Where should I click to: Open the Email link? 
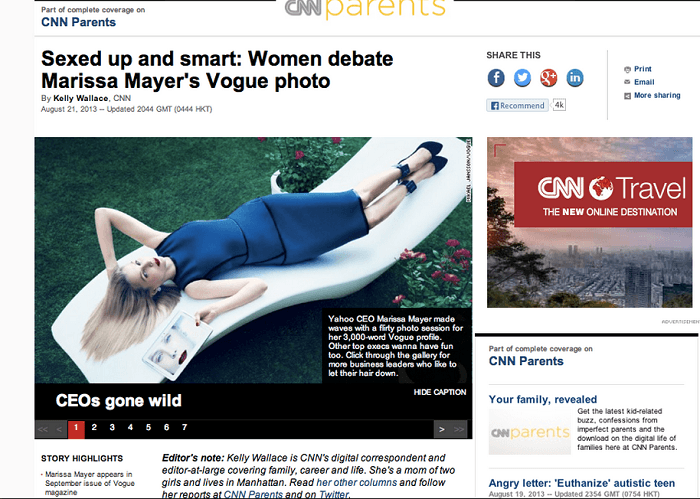[x=644, y=82]
